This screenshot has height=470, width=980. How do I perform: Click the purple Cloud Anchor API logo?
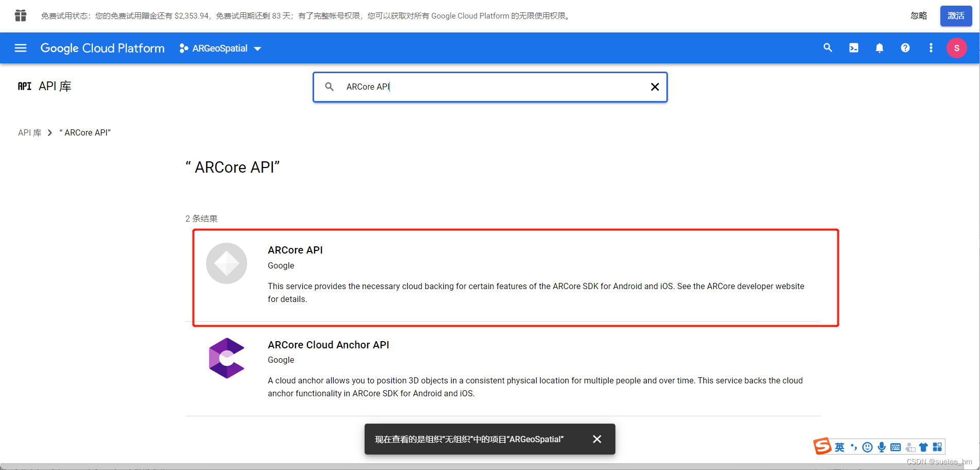227,358
